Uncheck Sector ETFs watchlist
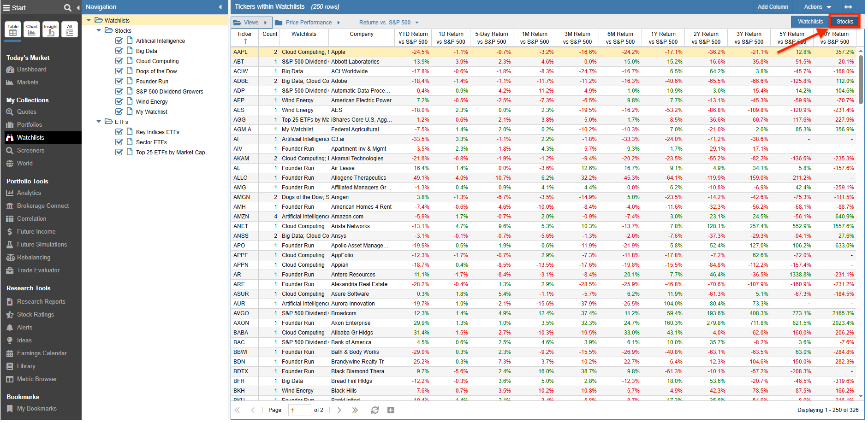The image size is (868, 423). (119, 142)
